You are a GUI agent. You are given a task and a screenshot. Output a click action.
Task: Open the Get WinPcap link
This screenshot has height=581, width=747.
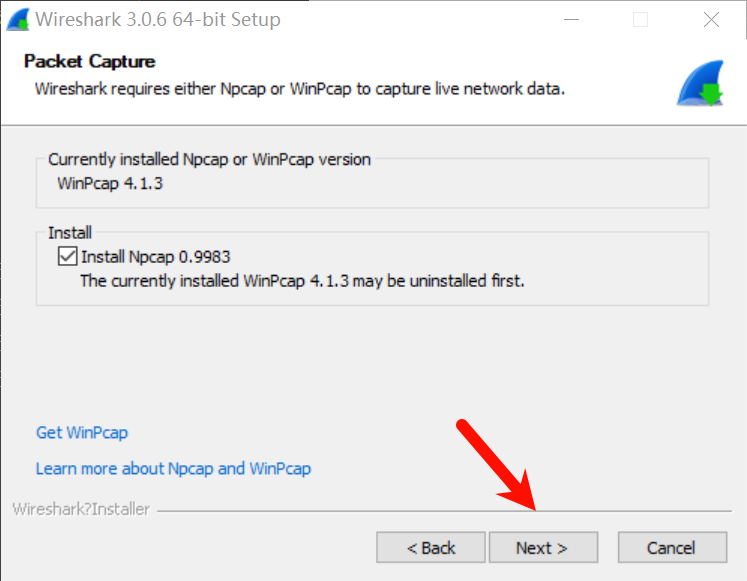pyautogui.click(x=82, y=432)
